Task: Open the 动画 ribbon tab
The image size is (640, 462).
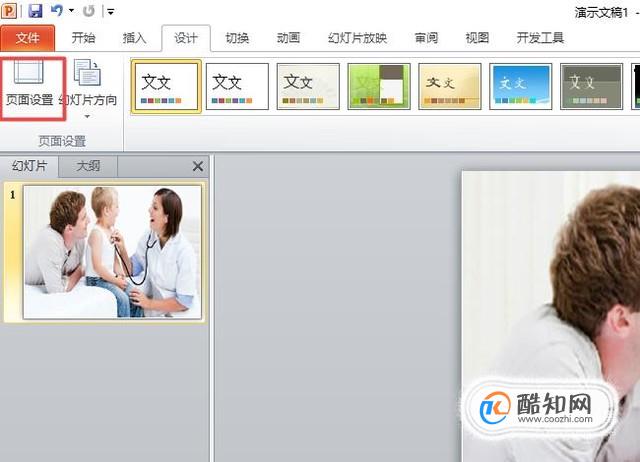Action: pos(289,38)
